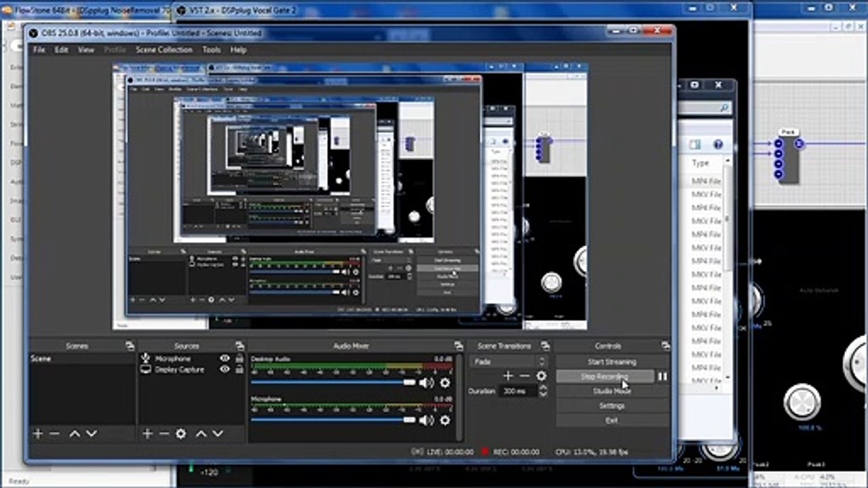Toggle the lock on the Microphone source
868x488 pixels.
click(239, 358)
